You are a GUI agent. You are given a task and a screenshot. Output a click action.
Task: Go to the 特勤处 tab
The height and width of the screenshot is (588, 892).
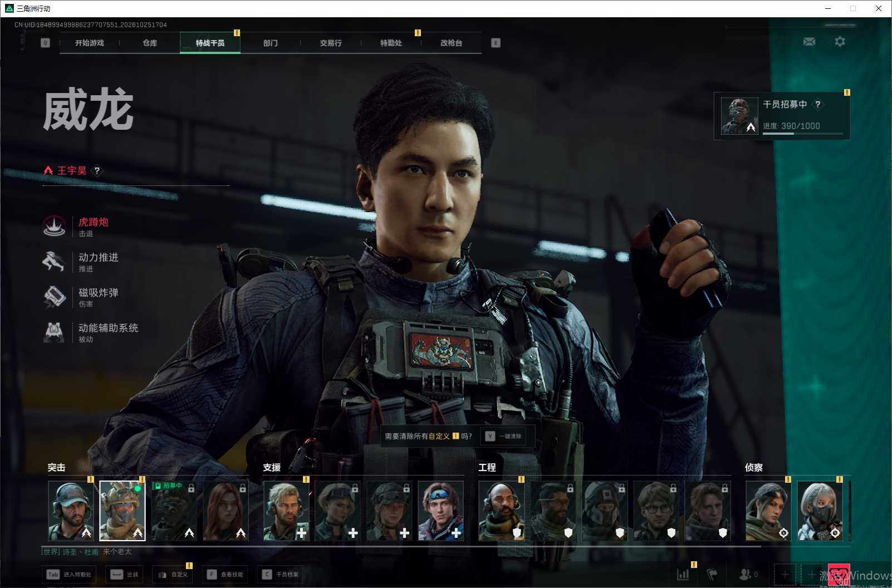click(x=391, y=43)
